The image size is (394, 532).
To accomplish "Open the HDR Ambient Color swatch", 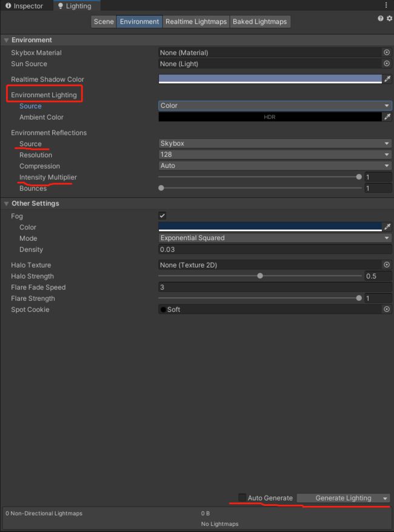I will click(270, 116).
